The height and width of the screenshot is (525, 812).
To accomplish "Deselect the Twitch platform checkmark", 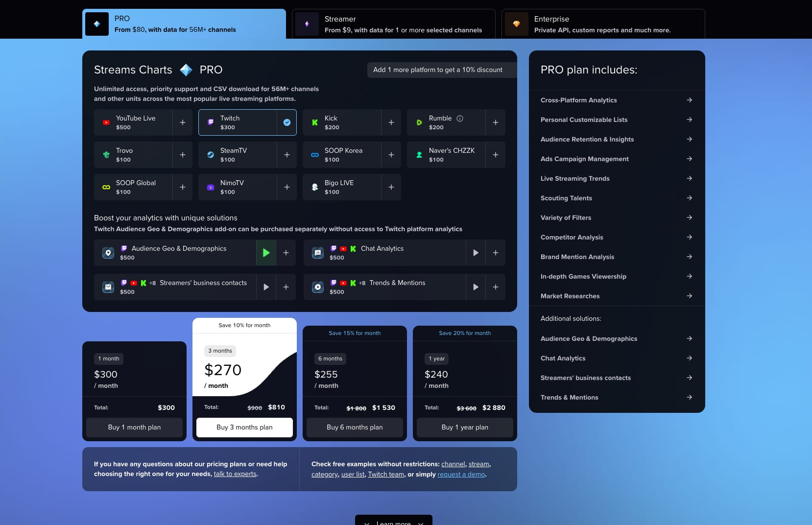I will click(x=287, y=122).
